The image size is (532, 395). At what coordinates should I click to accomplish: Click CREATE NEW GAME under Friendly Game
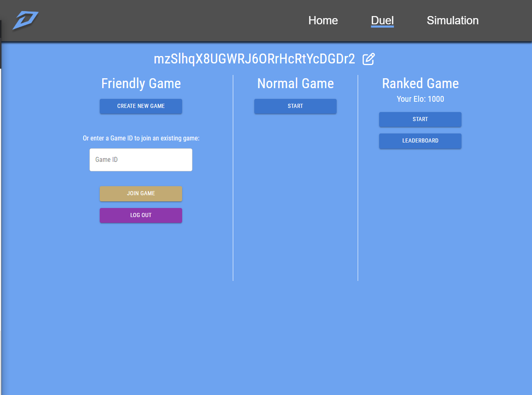(x=141, y=106)
